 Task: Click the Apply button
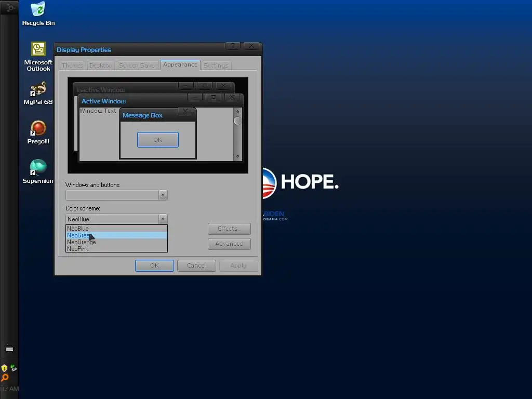tap(238, 265)
